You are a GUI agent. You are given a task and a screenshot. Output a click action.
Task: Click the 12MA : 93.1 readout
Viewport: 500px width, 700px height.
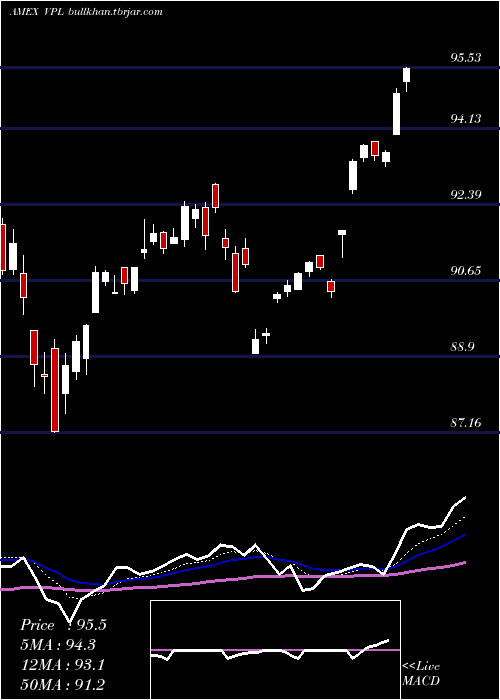62,665
